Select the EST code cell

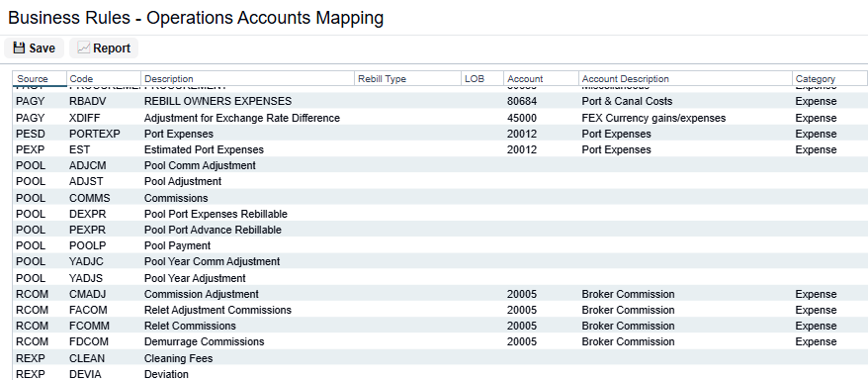pyautogui.click(x=79, y=149)
